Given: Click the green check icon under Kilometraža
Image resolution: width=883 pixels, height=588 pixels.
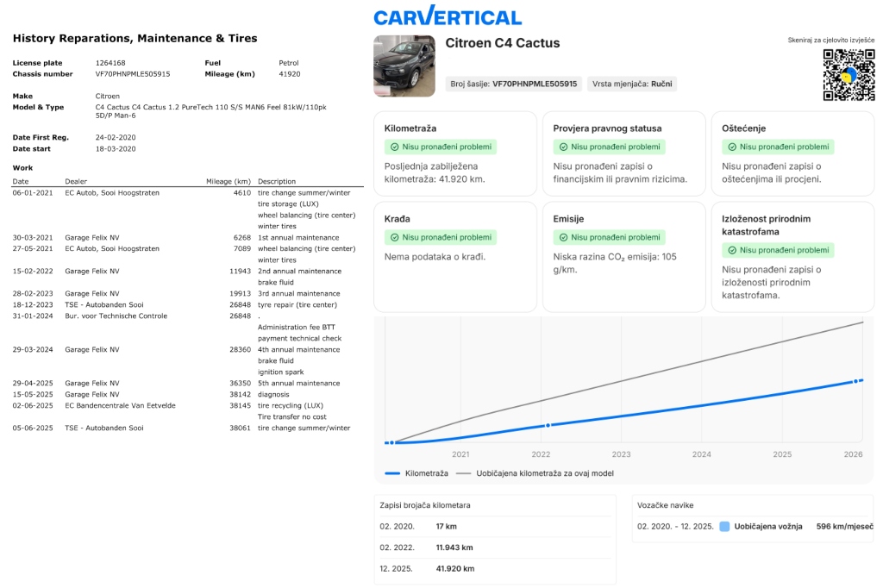Looking at the screenshot, I should coord(394,147).
